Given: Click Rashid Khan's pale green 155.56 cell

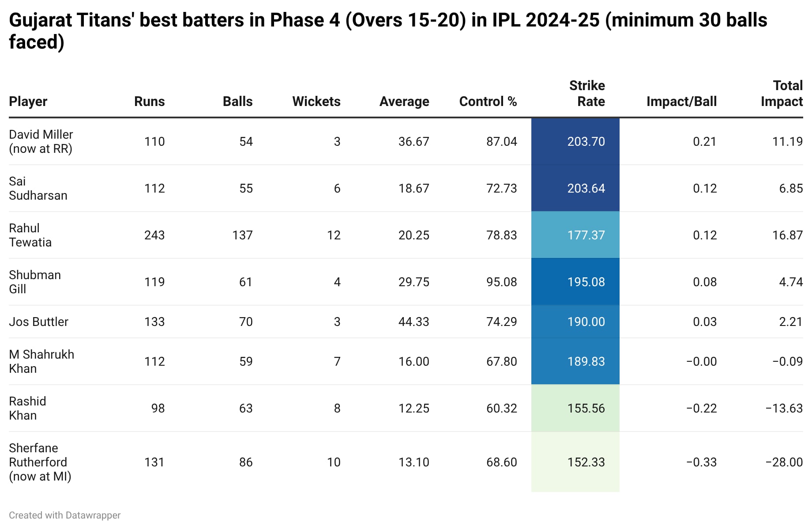Looking at the screenshot, I should (x=575, y=408).
